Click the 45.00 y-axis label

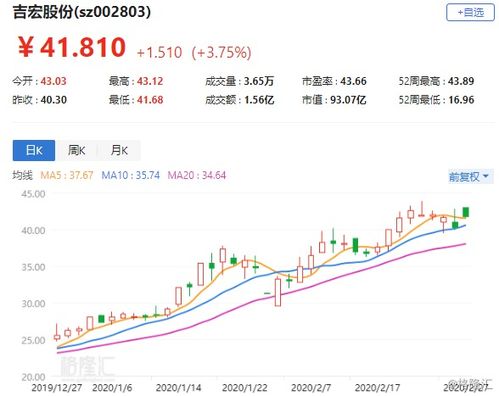tap(33, 194)
